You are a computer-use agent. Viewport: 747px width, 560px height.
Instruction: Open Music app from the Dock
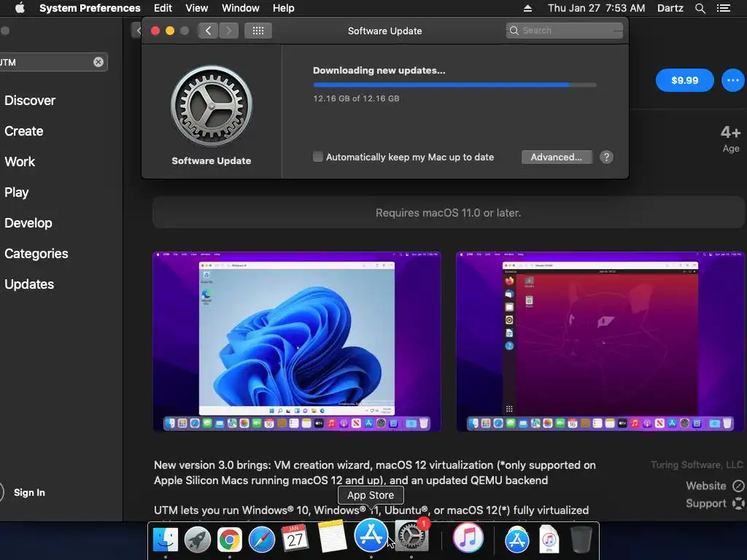click(x=468, y=537)
